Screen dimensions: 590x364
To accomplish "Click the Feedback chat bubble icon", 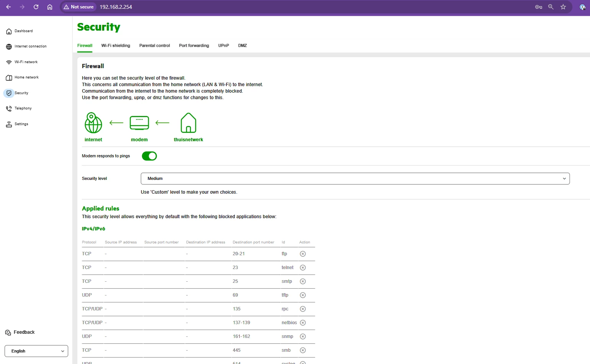I will 8,333.
